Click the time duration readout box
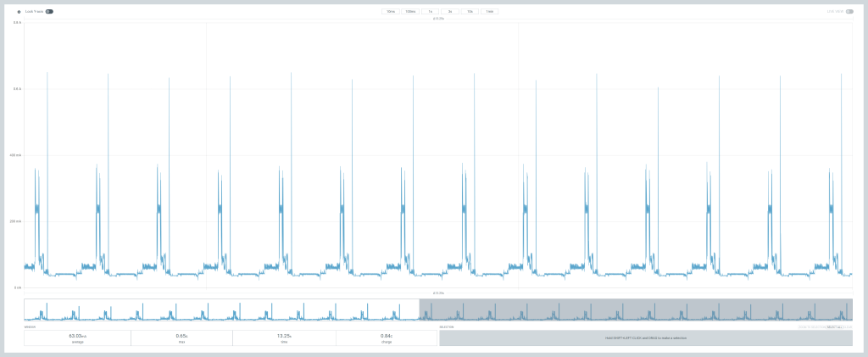Image resolution: width=868 pixels, height=357 pixels. tap(284, 337)
